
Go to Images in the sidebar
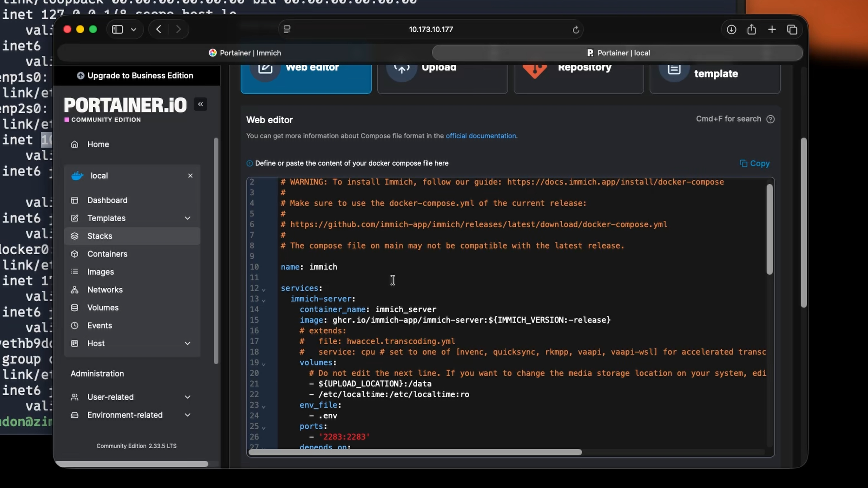(x=100, y=272)
